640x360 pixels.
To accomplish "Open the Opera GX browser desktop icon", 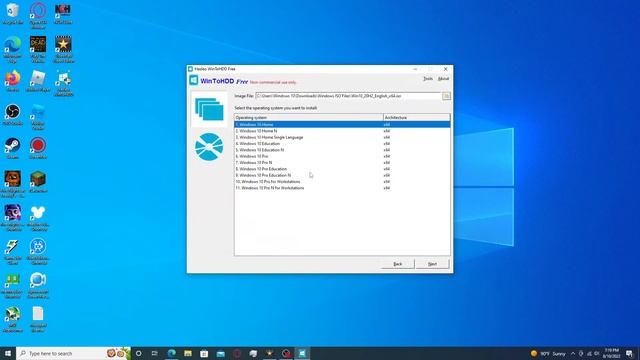I will [x=38, y=11].
